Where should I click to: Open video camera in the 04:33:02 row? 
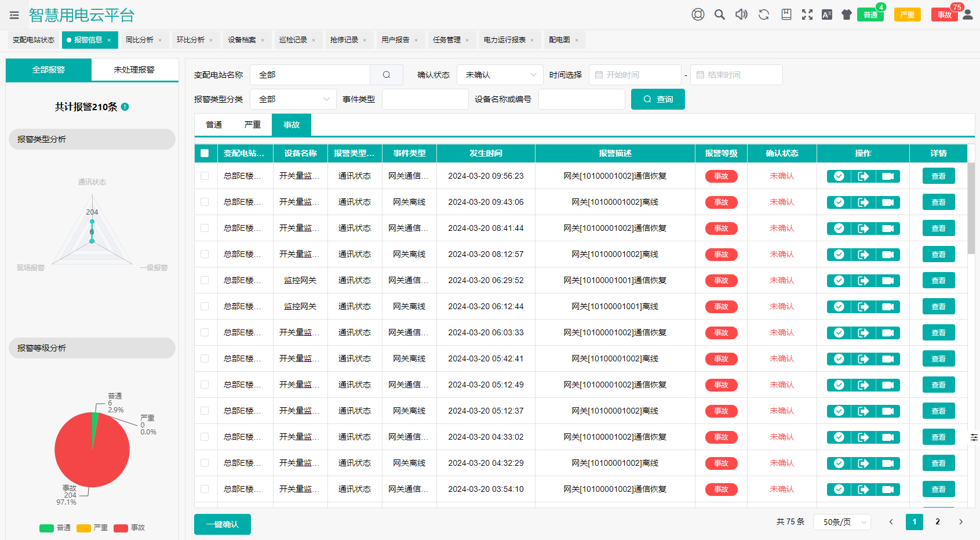click(x=888, y=437)
